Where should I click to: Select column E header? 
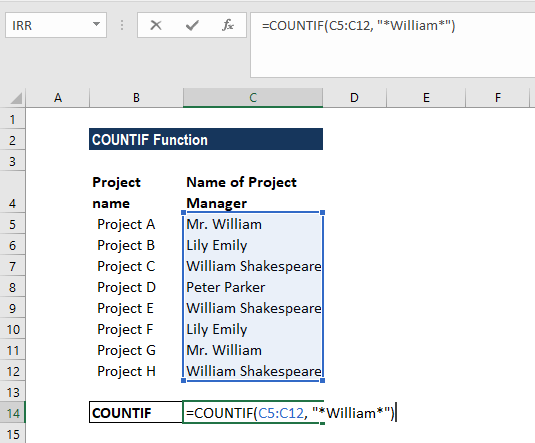point(426,98)
